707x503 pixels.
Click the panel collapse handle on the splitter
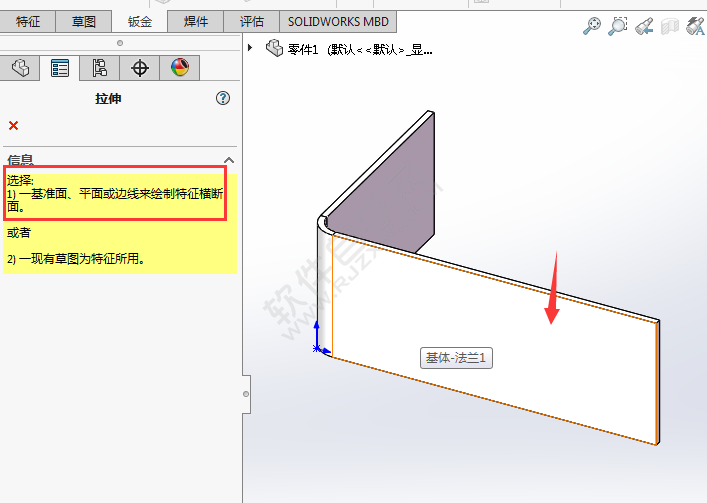[246, 394]
